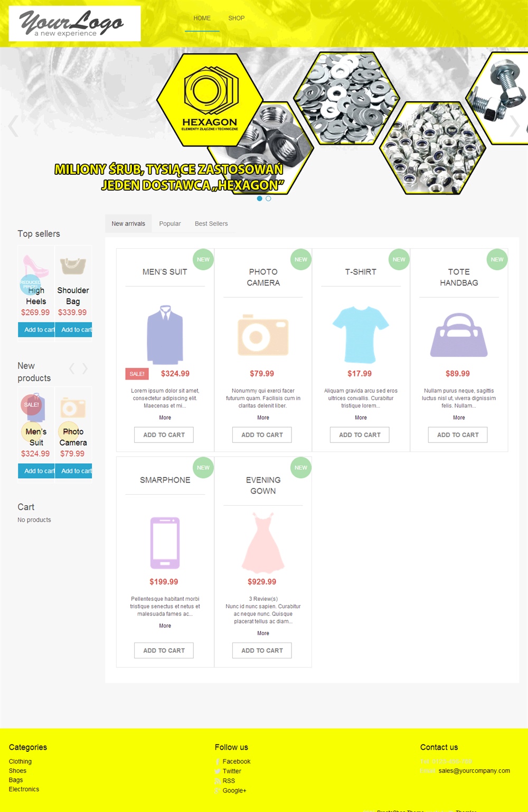
Task: Open the Facebook follow link
Action: click(237, 761)
